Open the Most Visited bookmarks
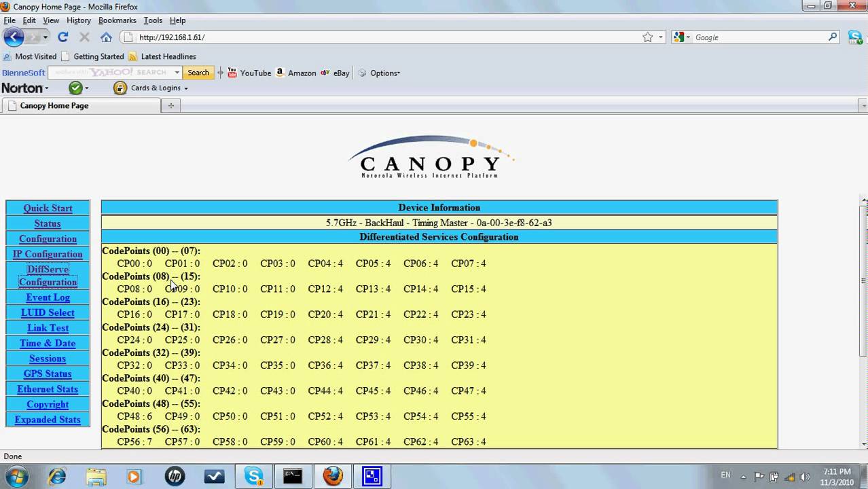 (30, 56)
